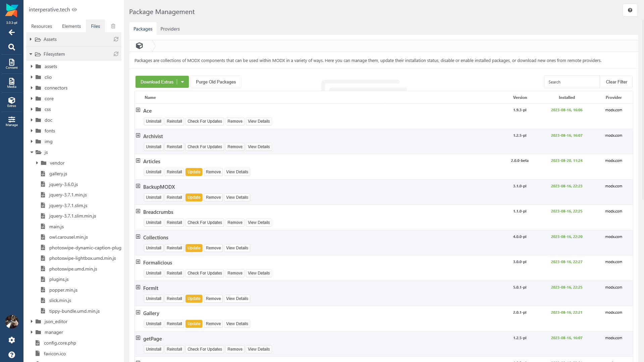Click the core folder icon

[x=38, y=99]
